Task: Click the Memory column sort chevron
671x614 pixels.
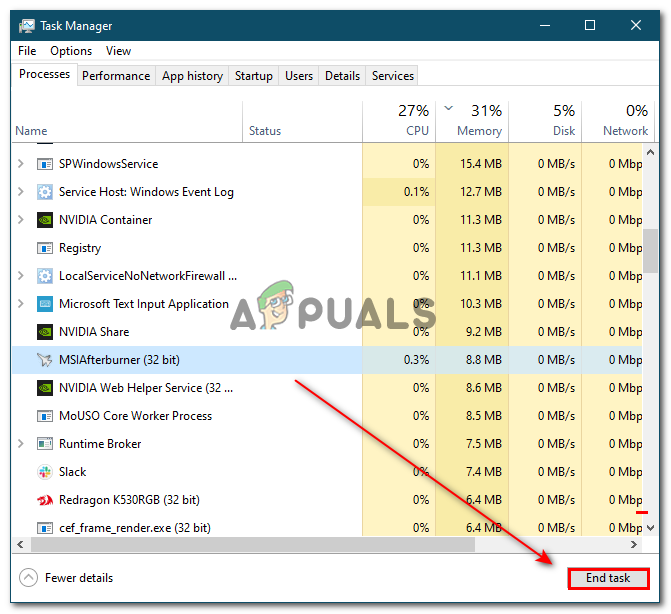Action: coord(448,108)
